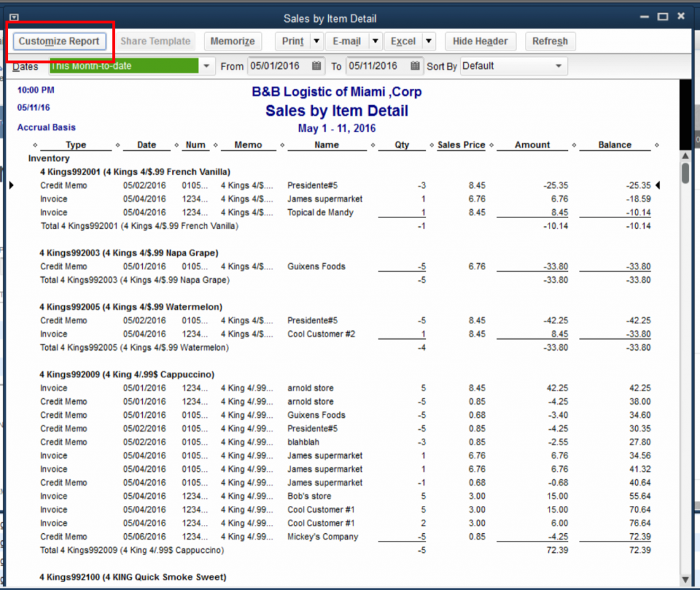Click the diamond resizer after Type column
The width and height of the screenshot is (700, 590).
[118, 145]
